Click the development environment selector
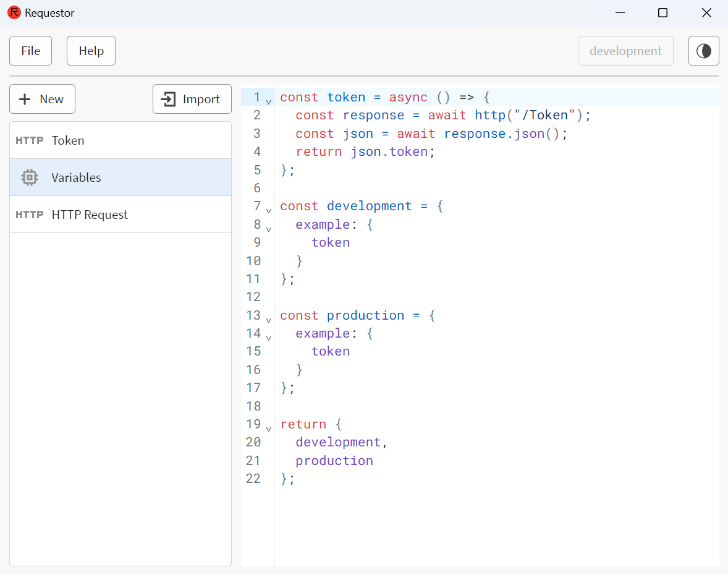The width and height of the screenshot is (728, 575). 625,51
